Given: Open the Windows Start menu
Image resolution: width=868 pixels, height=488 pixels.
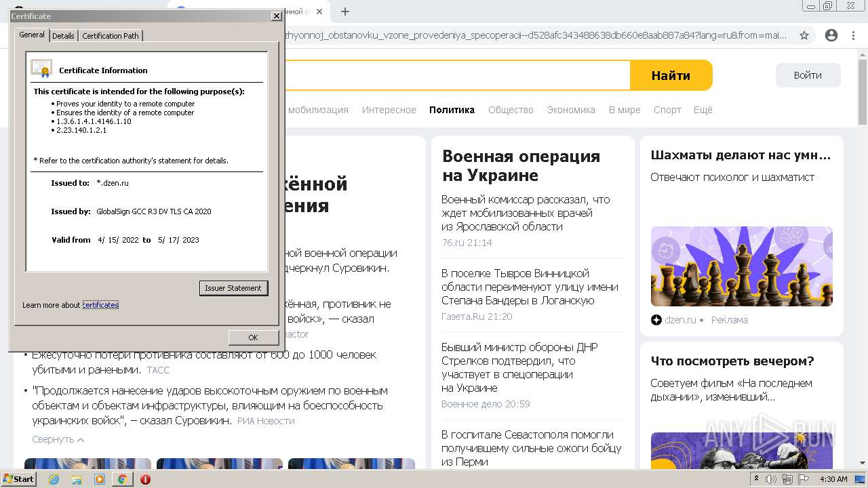Looking at the screenshot, I should 18,479.
